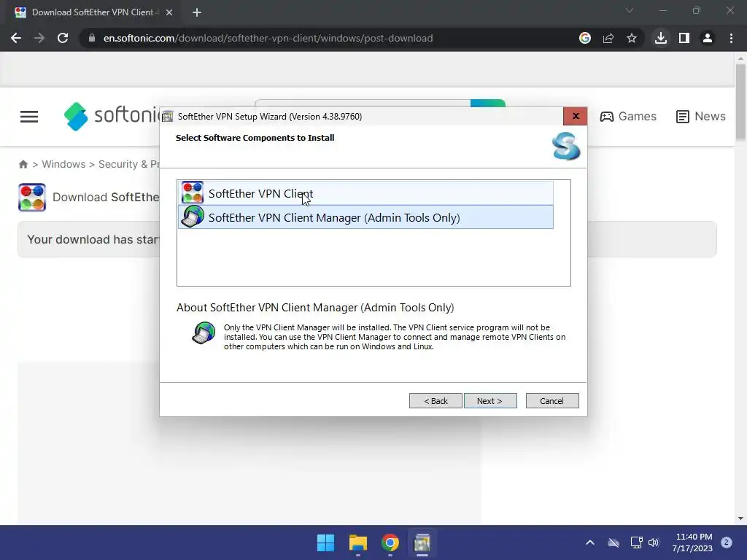Toggle the Chrome side panel
This screenshot has height=560, width=747.
(x=684, y=38)
